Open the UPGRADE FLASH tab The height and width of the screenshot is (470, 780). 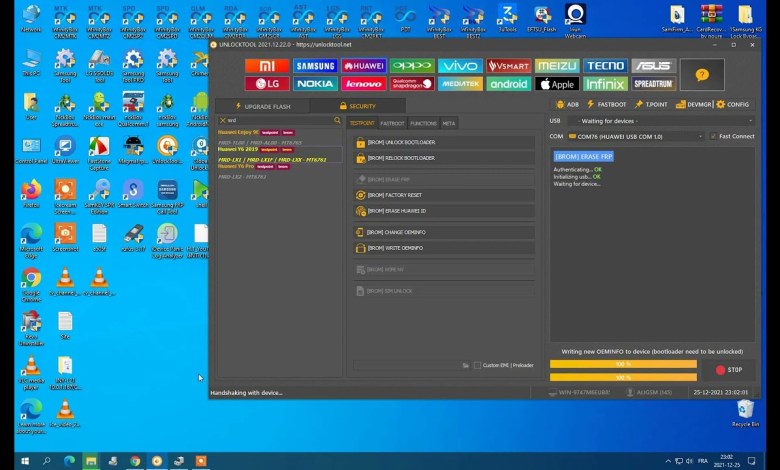tap(260, 105)
